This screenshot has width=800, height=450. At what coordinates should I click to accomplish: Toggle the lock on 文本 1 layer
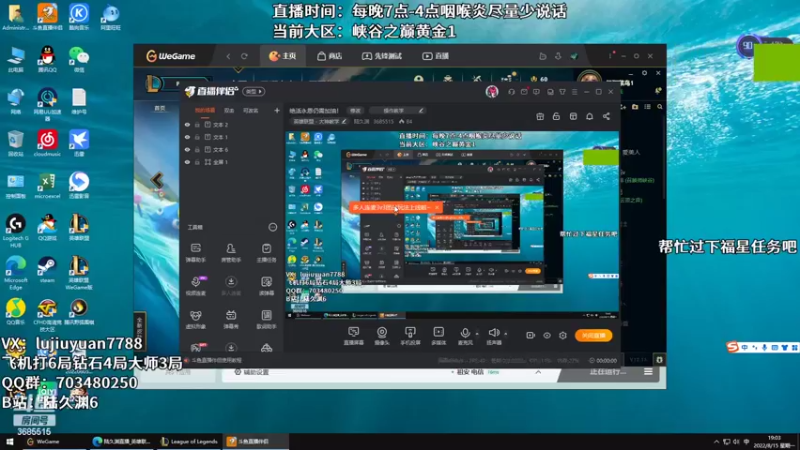197,137
